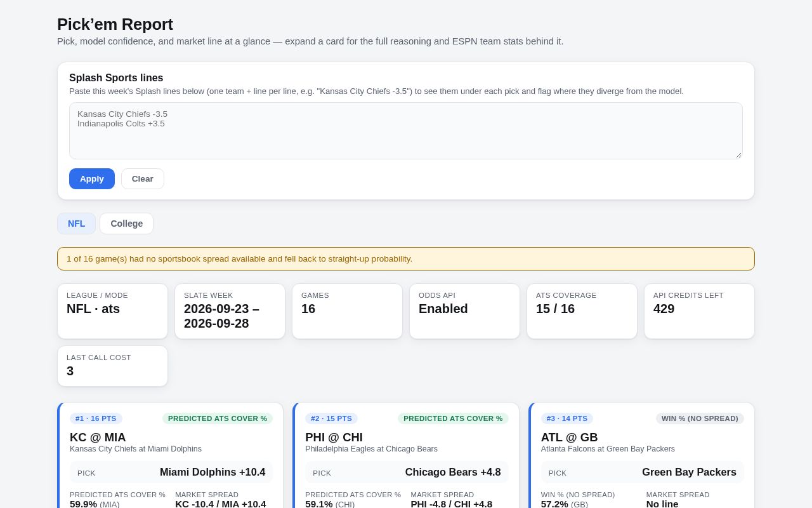812x508 pixels.
Task: Click the 'NFL · ats' league mode value
Action: tap(93, 309)
